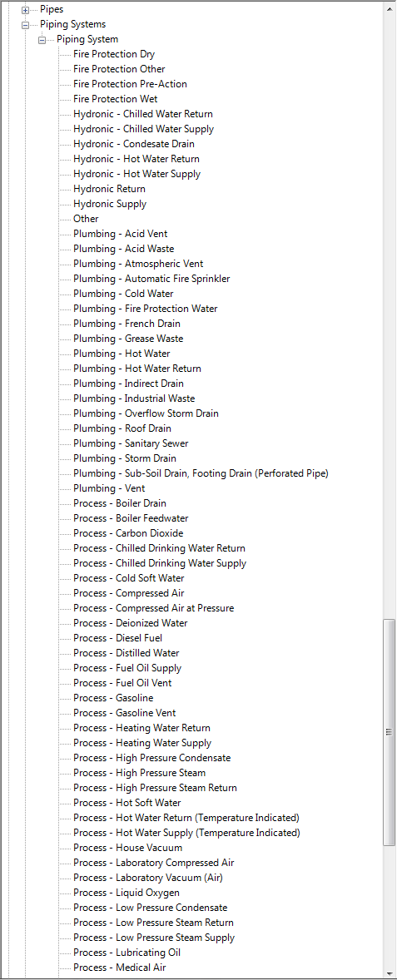Select Plumbing - Sub-Soil Drain, Footing Drain
The height and width of the screenshot is (980, 397).
(x=201, y=473)
